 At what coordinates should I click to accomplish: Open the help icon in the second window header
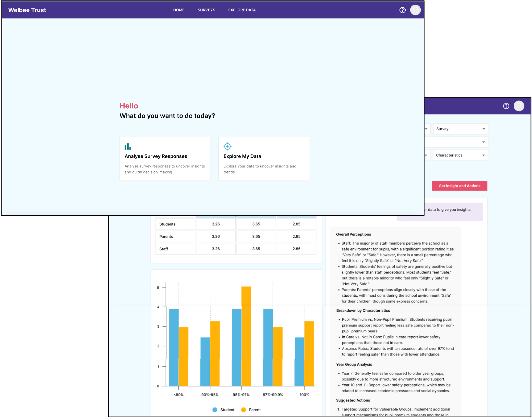pyautogui.click(x=506, y=106)
